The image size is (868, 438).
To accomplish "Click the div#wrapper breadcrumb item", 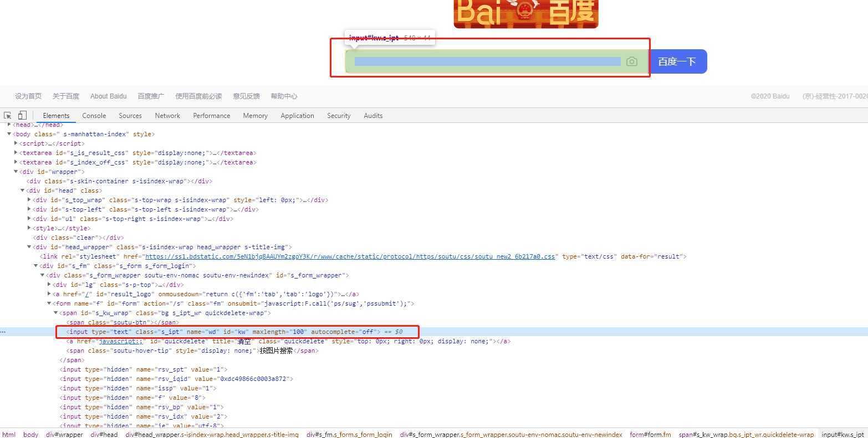I will (64, 435).
